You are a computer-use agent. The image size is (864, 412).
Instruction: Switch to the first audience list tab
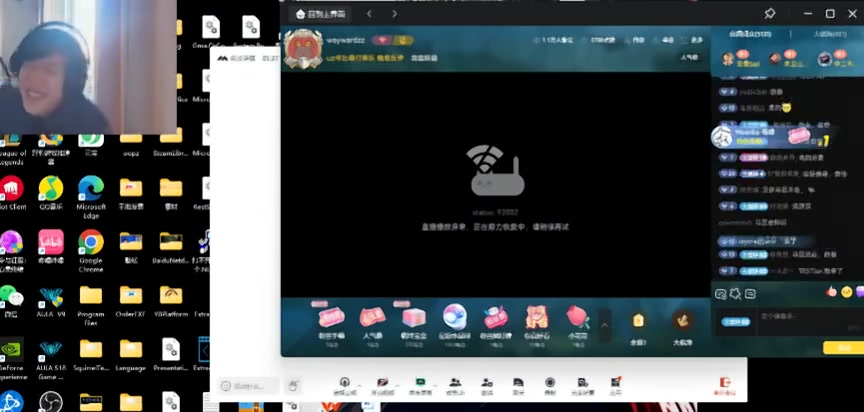747,34
